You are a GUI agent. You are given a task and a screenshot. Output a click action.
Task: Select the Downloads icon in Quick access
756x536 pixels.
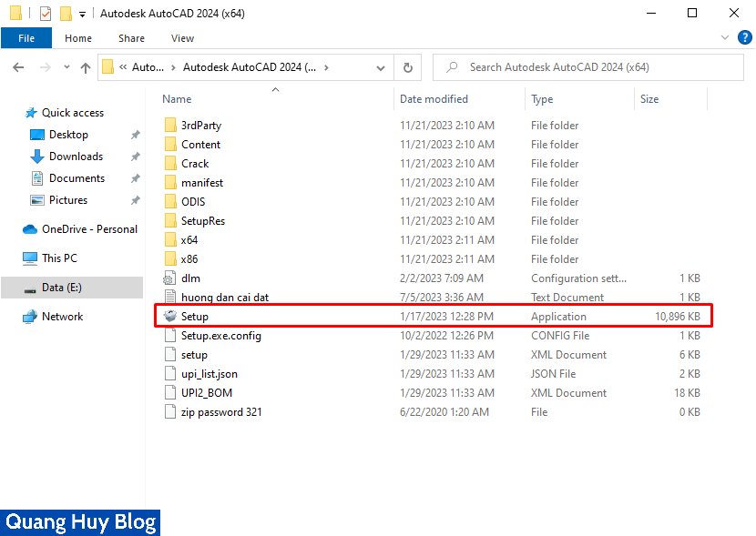tap(37, 157)
